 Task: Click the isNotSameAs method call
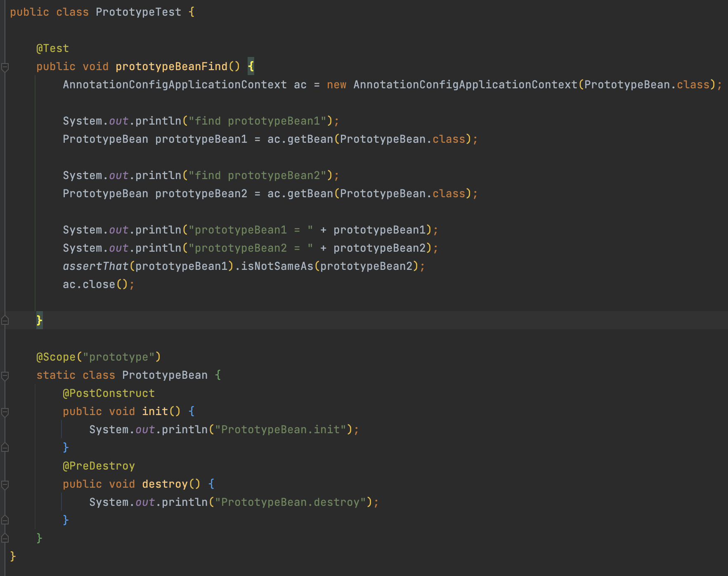coord(277,267)
